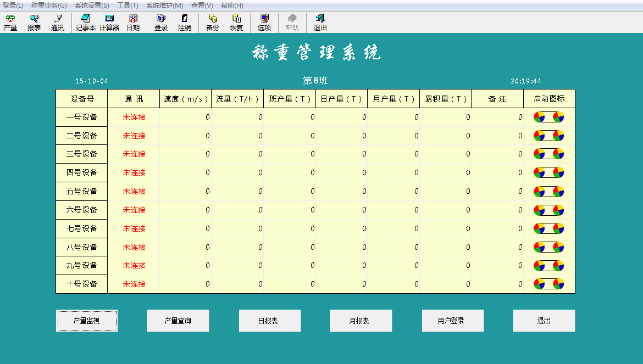
Task: Click the 通讯 toolbar icon
Action: click(57, 23)
